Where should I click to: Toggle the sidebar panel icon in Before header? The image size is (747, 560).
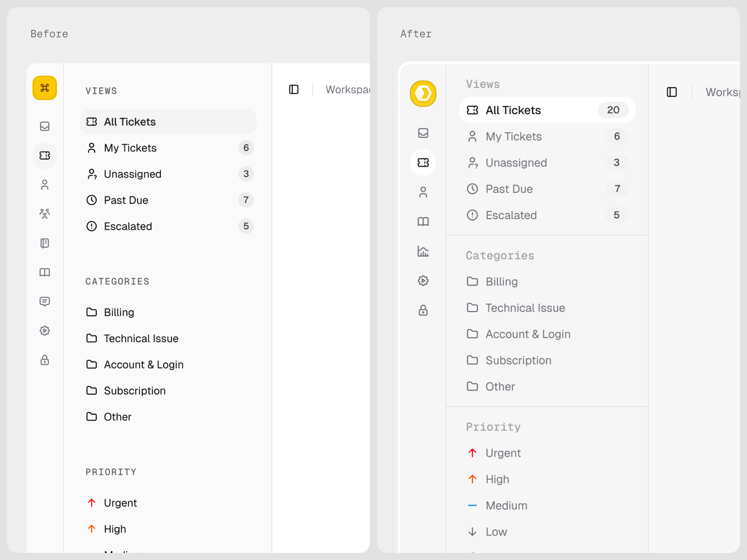(x=294, y=90)
